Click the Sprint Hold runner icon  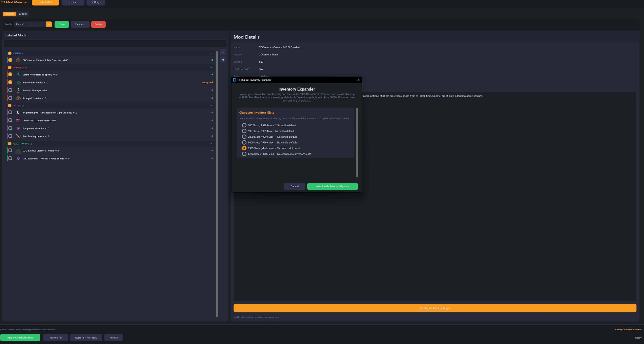coord(18,75)
